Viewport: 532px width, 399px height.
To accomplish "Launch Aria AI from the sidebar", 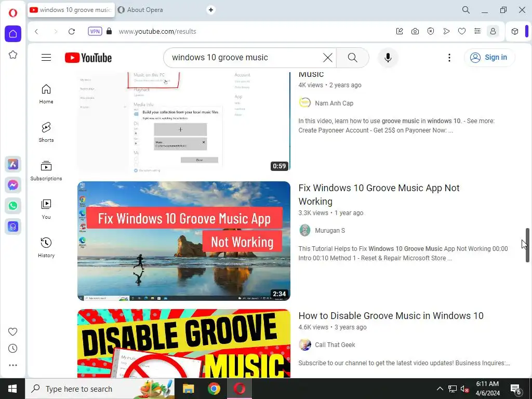I will point(13,165).
